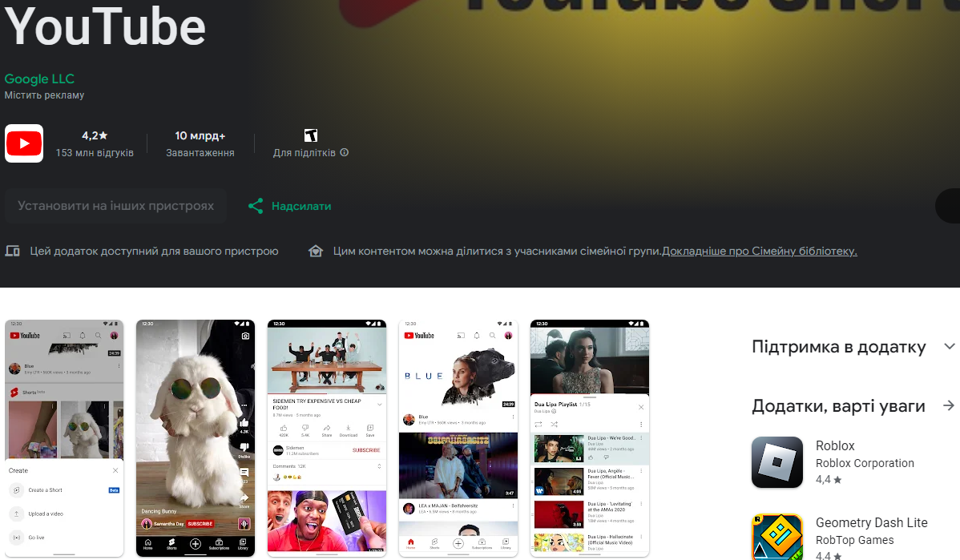Click the teen content rating icon
Image resolution: width=960 pixels, height=560 pixels.
tap(311, 135)
